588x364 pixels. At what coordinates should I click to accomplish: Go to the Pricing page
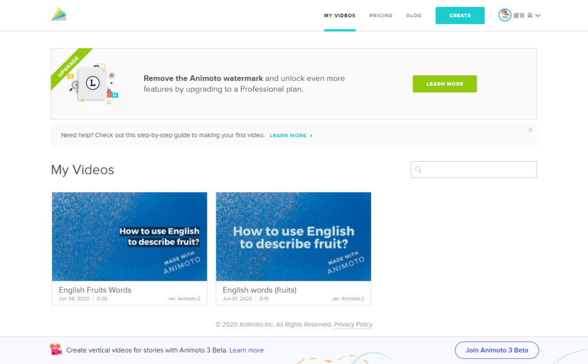tap(381, 16)
